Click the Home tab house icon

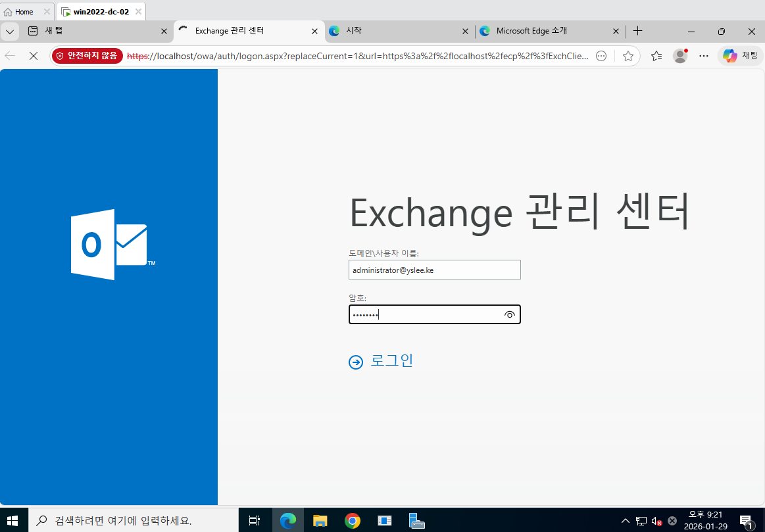(8, 12)
